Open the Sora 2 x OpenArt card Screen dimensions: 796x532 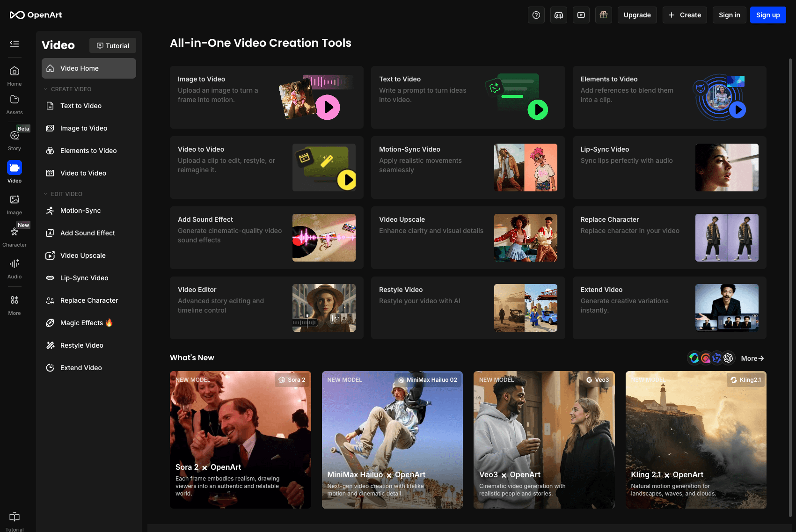tap(241, 439)
